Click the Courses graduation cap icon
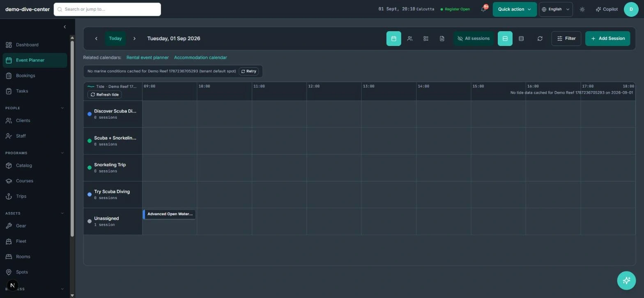644x298 pixels. coord(9,181)
